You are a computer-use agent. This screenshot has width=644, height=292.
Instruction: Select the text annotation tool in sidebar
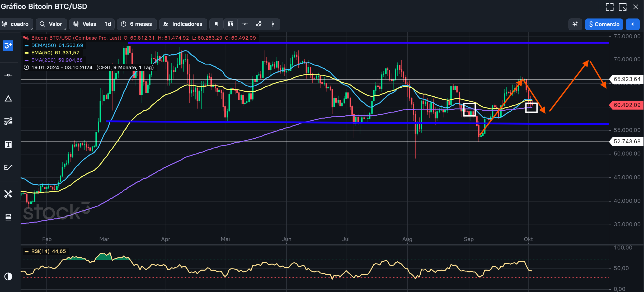click(8, 144)
